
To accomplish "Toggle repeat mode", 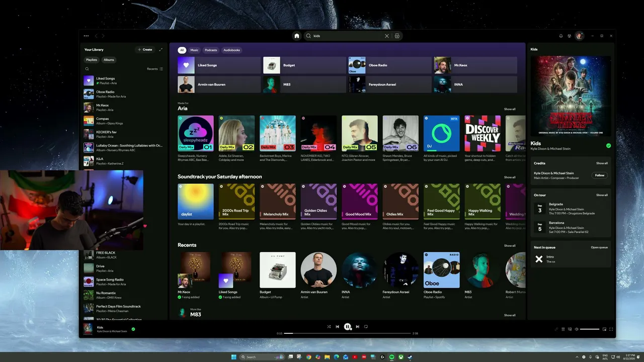I will (366, 327).
